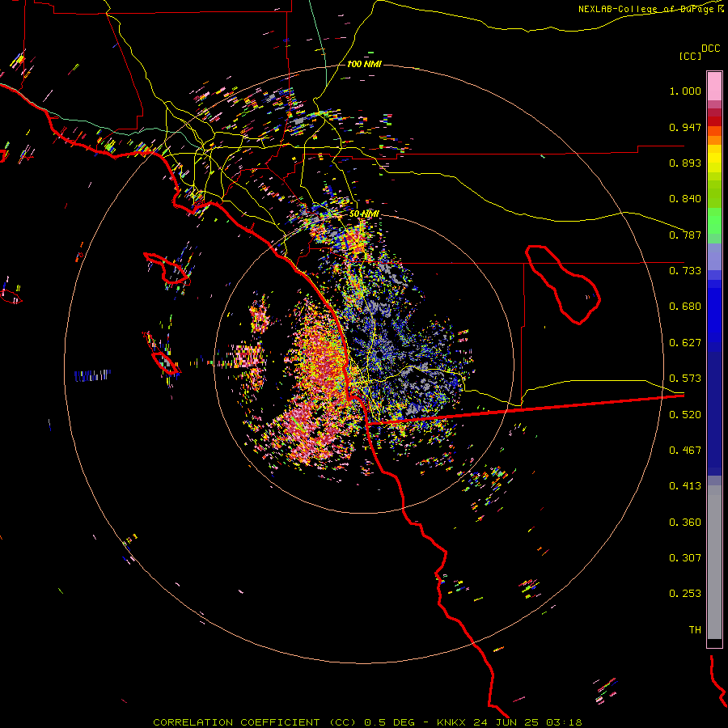Click the 0.253 scale value
Viewport: 728px width, 728px height.
(x=685, y=594)
